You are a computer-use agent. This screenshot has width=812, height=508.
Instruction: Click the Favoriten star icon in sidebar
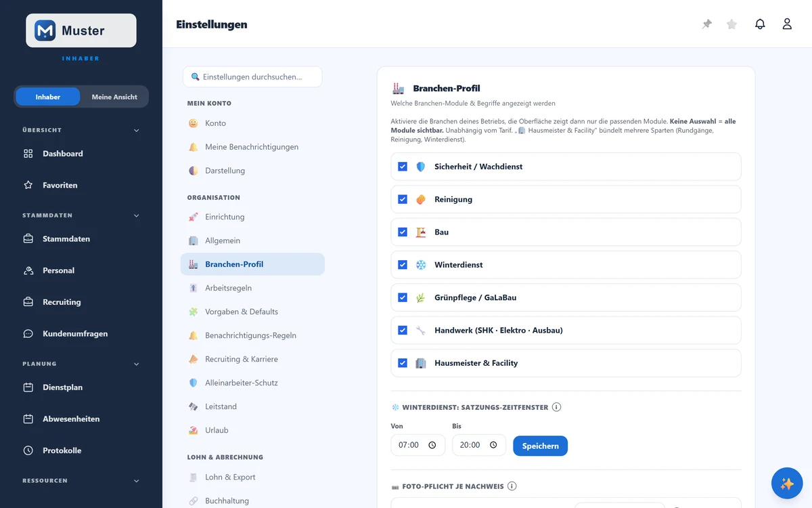click(28, 185)
